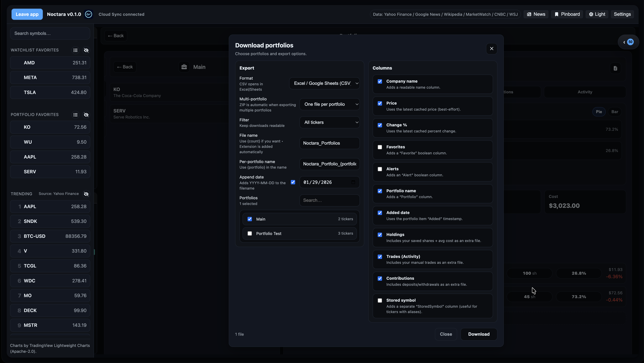The width and height of the screenshot is (644, 363).
Task: Open the Format dropdown
Action: (x=325, y=83)
